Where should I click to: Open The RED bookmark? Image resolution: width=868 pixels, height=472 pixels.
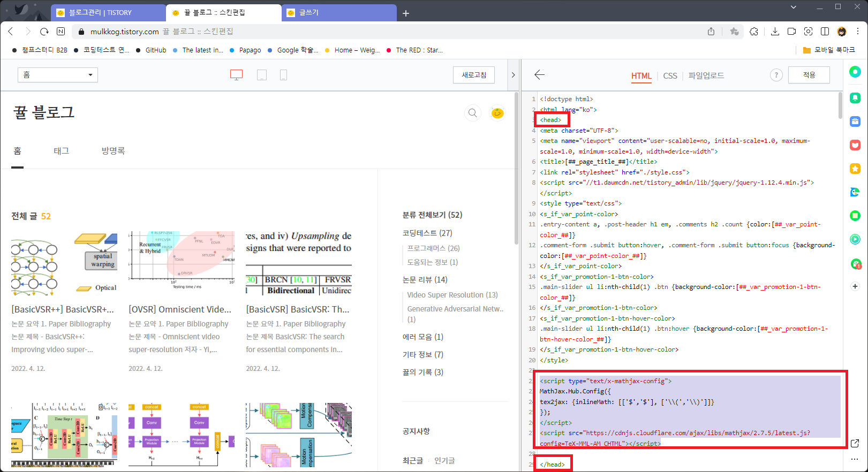414,50
